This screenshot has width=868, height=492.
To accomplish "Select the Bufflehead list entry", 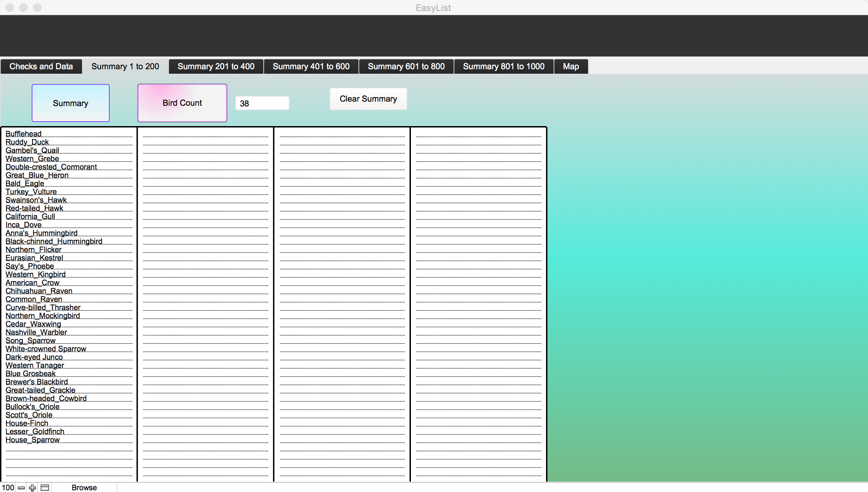I will pos(23,134).
